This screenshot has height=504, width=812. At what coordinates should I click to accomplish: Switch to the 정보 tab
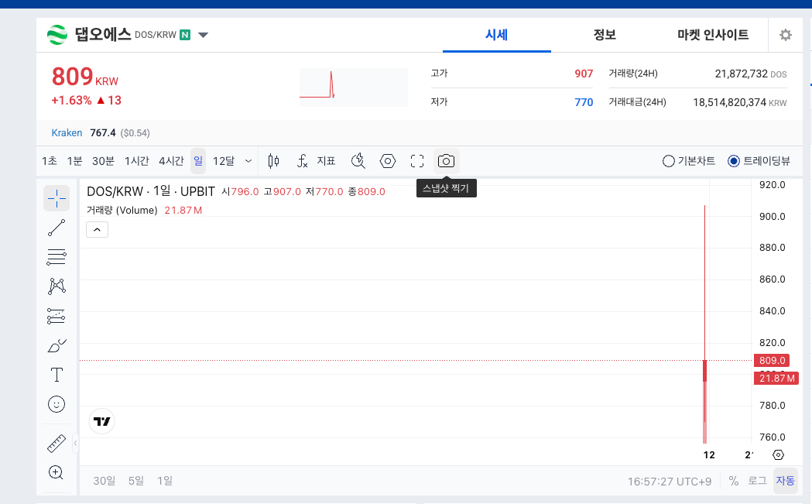tap(605, 35)
